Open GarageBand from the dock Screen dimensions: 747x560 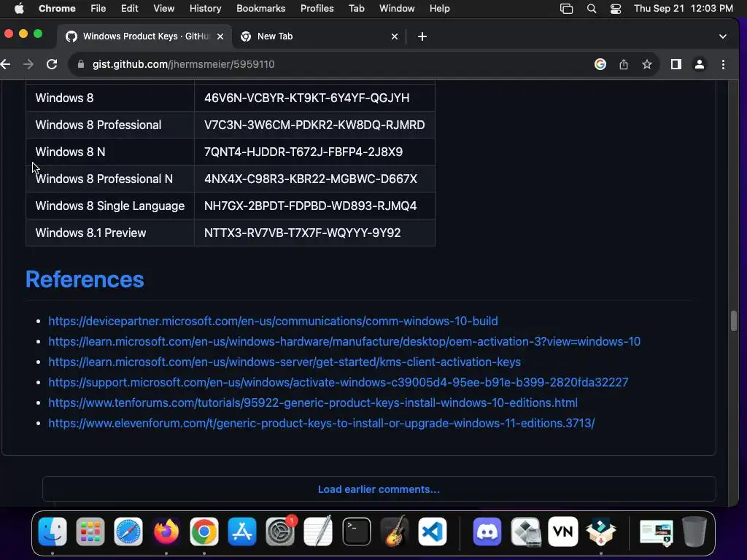click(395, 532)
